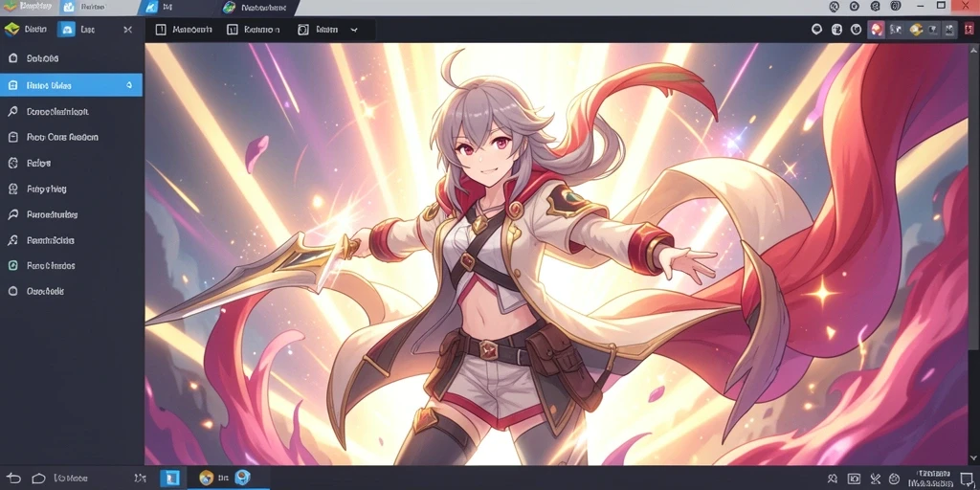Open the fifth sidebar item with globe icon
Screen dimensions: 980x490
click(x=71, y=163)
